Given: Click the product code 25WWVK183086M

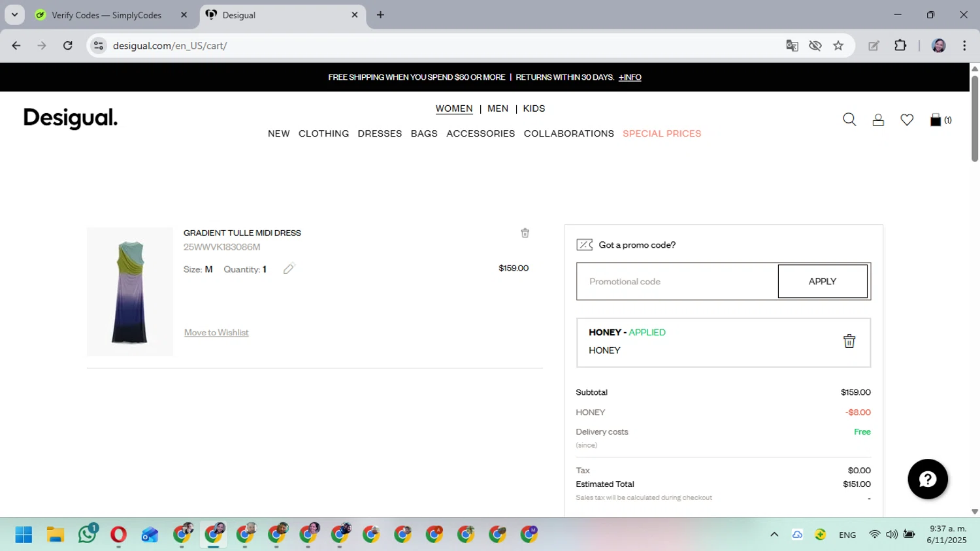Looking at the screenshot, I should coord(222,247).
